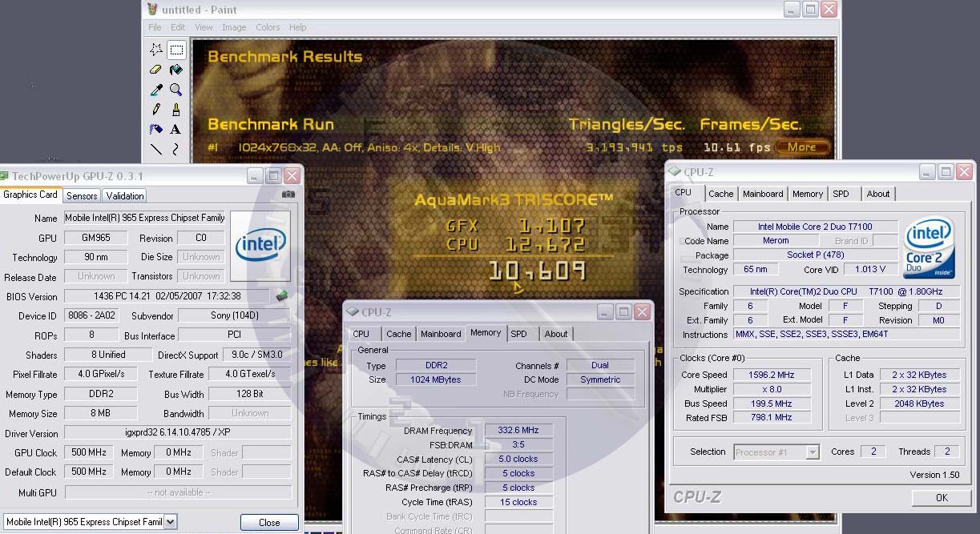Image resolution: width=980 pixels, height=534 pixels.
Task: Open the Cache tab in the right CPU-Z window
Action: tap(720, 194)
